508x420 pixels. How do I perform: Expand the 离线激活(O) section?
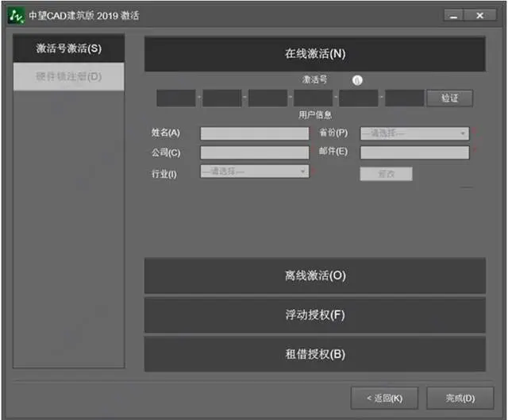pos(315,276)
